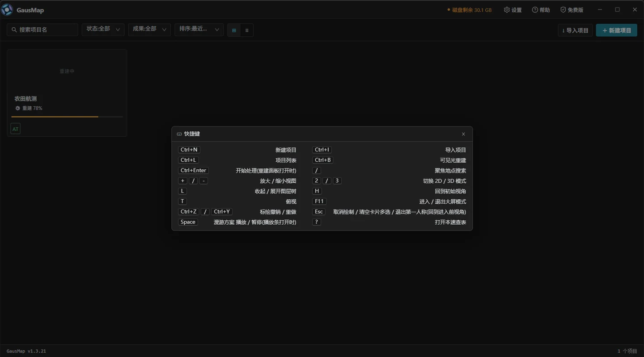The width and height of the screenshot is (644, 357).
Task: Click the 农田航测 reconstruction progress bar
Action: [67, 117]
